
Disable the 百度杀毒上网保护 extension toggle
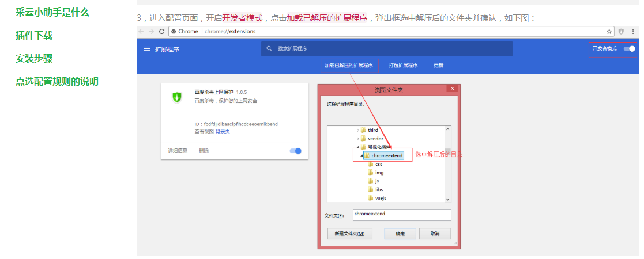(x=295, y=151)
